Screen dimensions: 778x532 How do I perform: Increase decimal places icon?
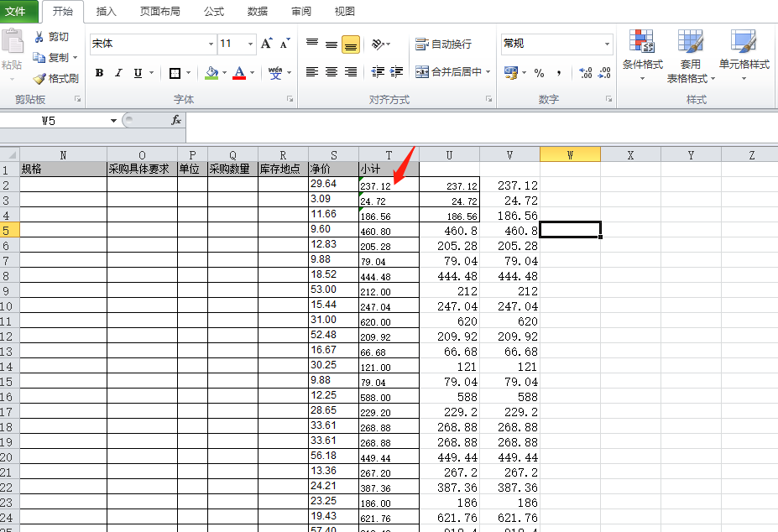[x=586, y=73]
